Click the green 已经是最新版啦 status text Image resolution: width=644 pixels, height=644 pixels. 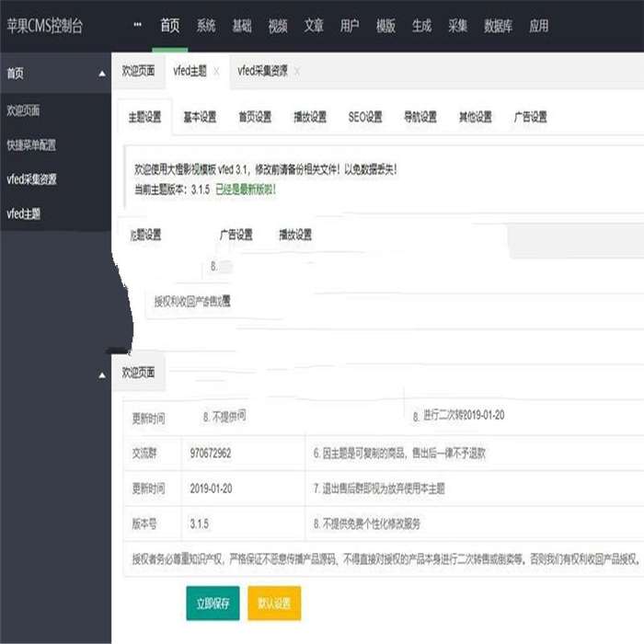246,190
